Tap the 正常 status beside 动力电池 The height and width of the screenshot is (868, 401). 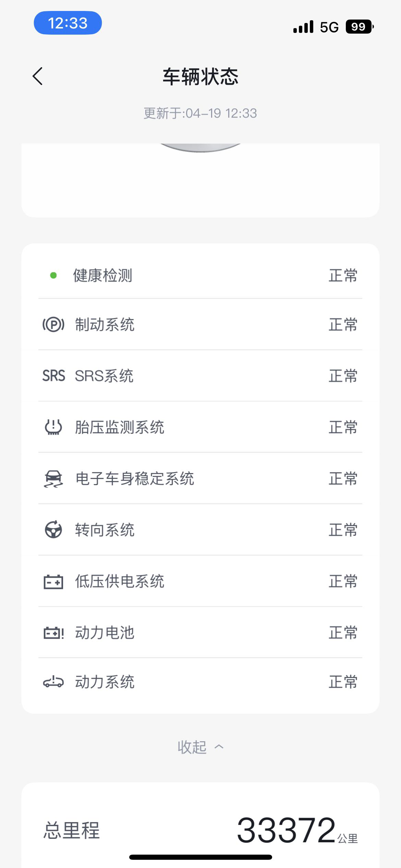coord(343,633)
